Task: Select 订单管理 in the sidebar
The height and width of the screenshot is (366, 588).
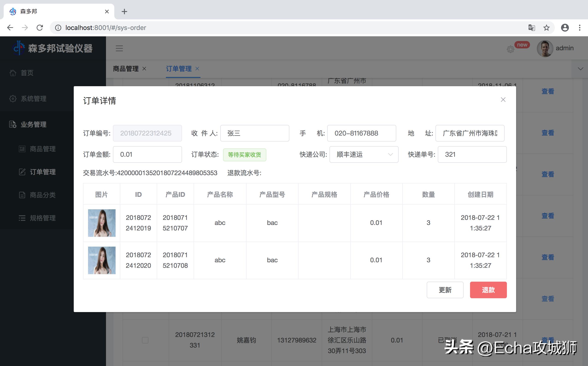Action: coord(43,172)
